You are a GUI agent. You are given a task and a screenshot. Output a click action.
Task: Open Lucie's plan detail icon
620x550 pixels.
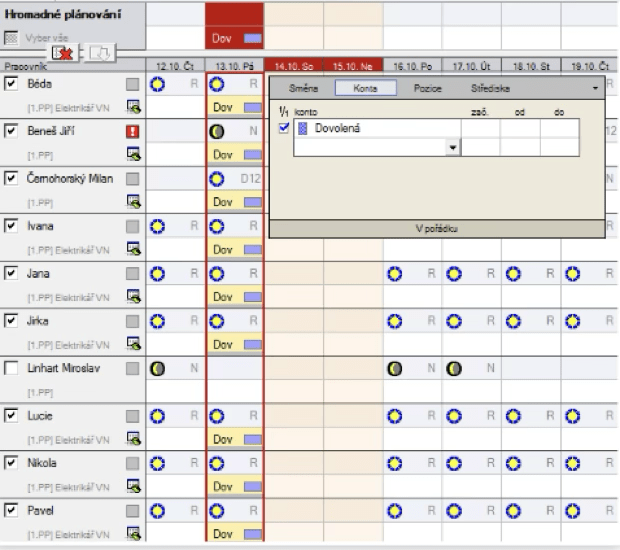pos(134,439)
